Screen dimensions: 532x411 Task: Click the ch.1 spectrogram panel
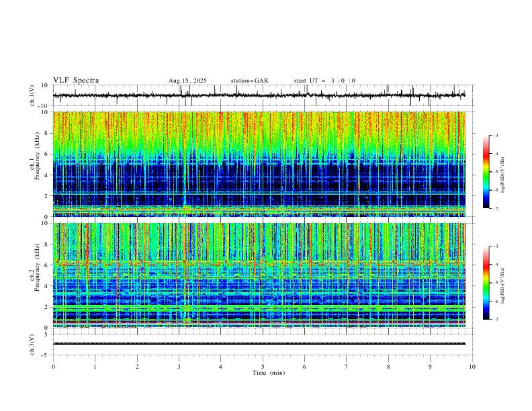pos(259,164)
